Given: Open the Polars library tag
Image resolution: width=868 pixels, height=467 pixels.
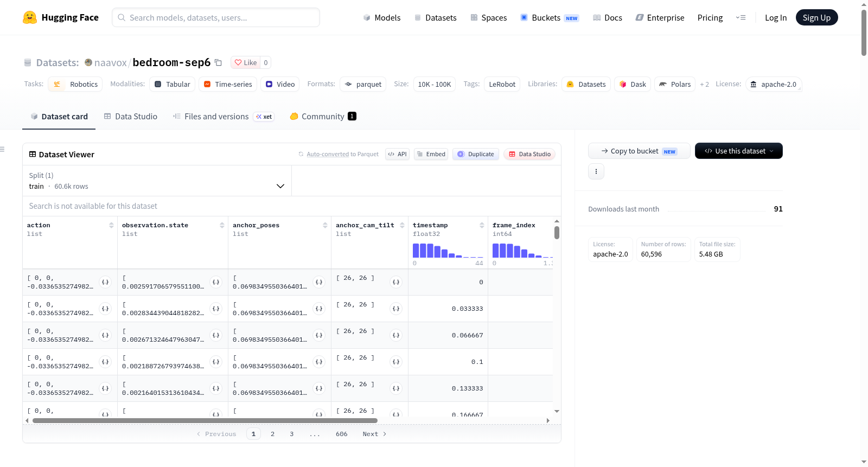Looking at the screenshot, I should (675, 84).
